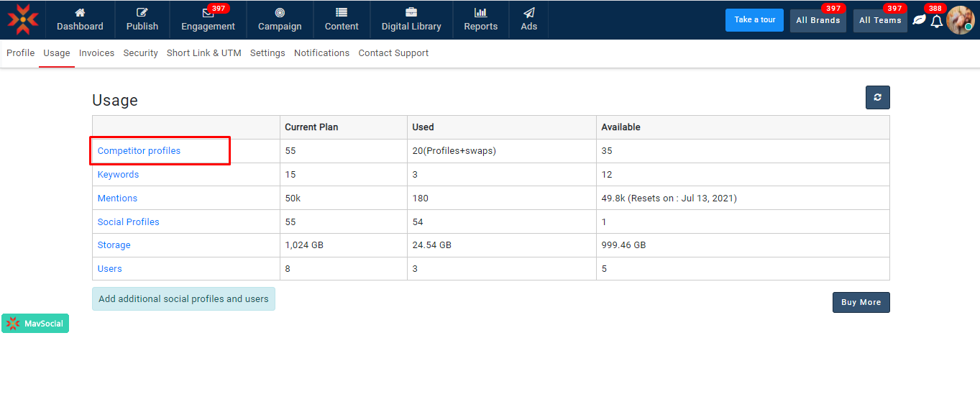
Task: Click the leaf icon in the header
Action: pos(919,20)
